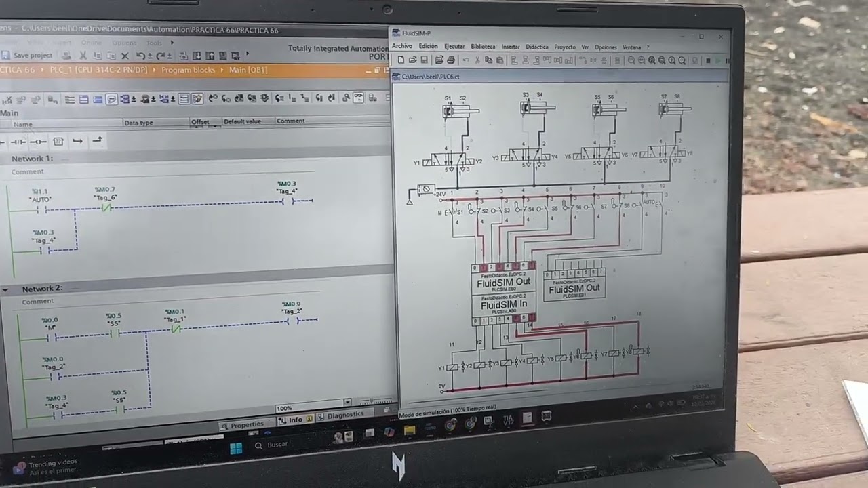
Task: Open the zoom percentage dropdown in TIA Portal
Action: [x=348, y=403]
